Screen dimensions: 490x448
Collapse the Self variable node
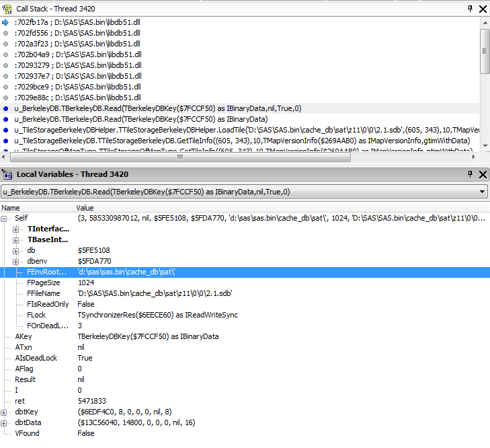pos(5,219)
